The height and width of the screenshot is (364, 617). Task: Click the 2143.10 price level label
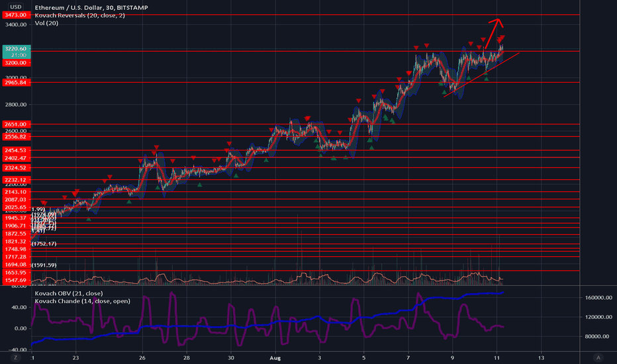pyautogui.click(x=16, y=192)
